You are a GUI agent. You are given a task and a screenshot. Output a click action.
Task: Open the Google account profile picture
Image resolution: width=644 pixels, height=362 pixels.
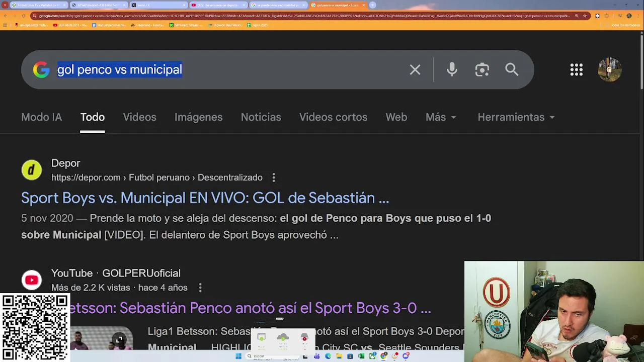609,69
